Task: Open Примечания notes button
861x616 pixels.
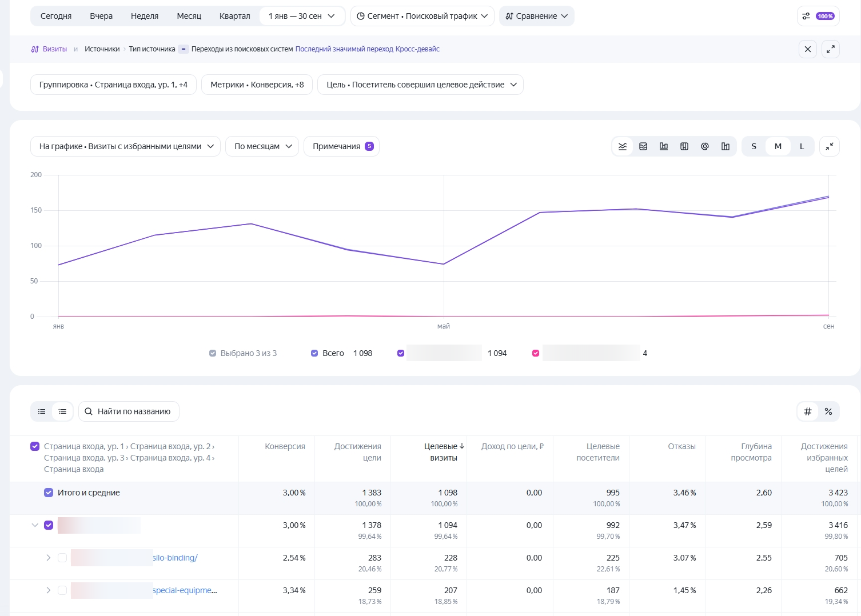Action: click(342, 146)
